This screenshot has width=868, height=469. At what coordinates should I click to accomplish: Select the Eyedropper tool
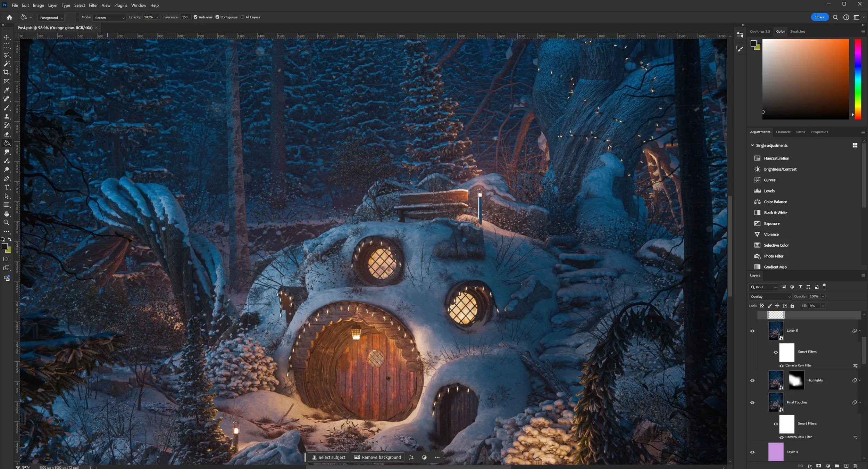coord(6,90)
